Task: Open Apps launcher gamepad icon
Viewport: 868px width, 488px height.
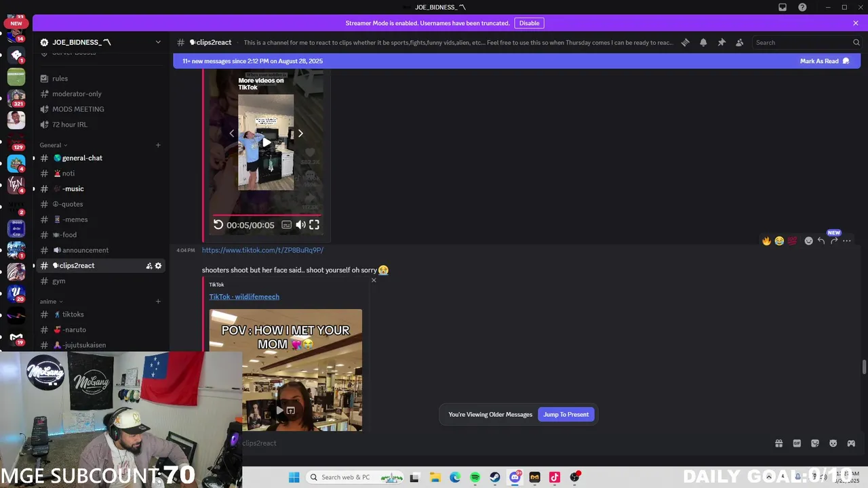Action: click(851, 443)
